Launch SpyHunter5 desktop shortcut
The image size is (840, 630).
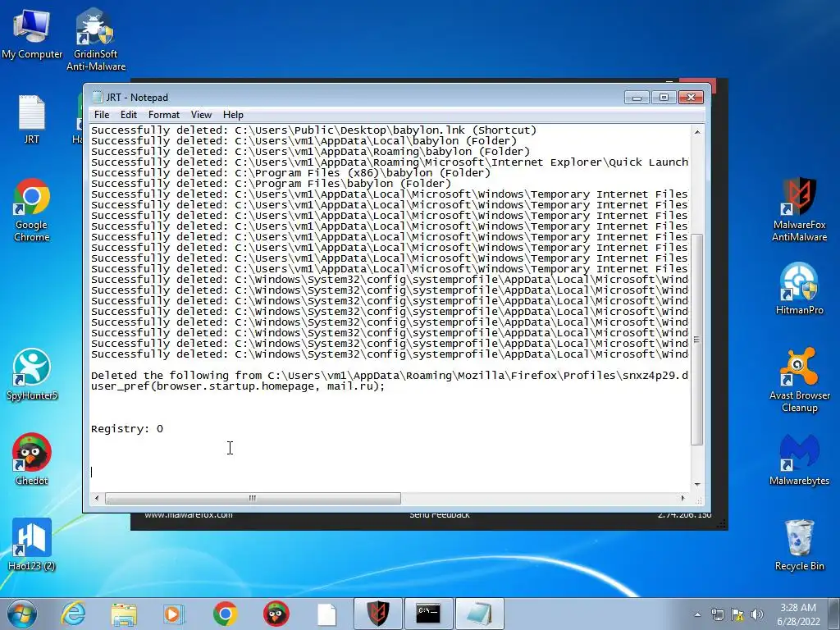tap(32, 374)
